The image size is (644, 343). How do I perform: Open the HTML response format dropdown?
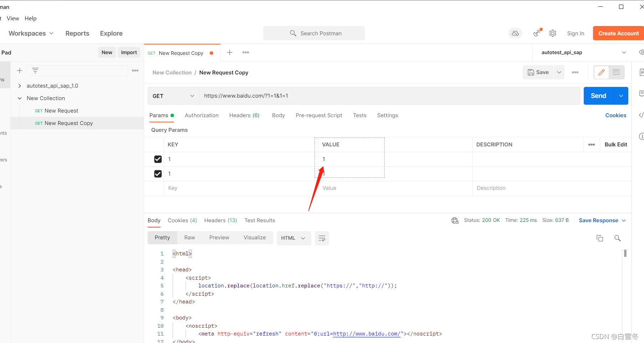pos(293,238)
